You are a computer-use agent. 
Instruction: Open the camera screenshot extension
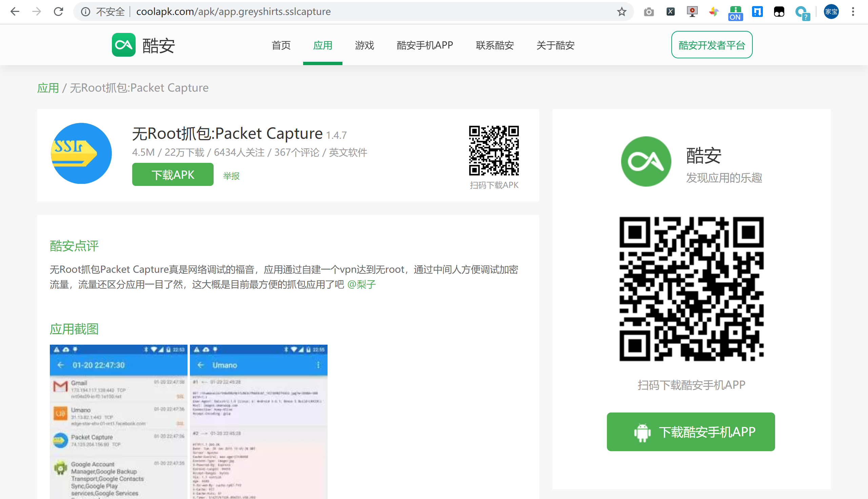coord(649,11)
